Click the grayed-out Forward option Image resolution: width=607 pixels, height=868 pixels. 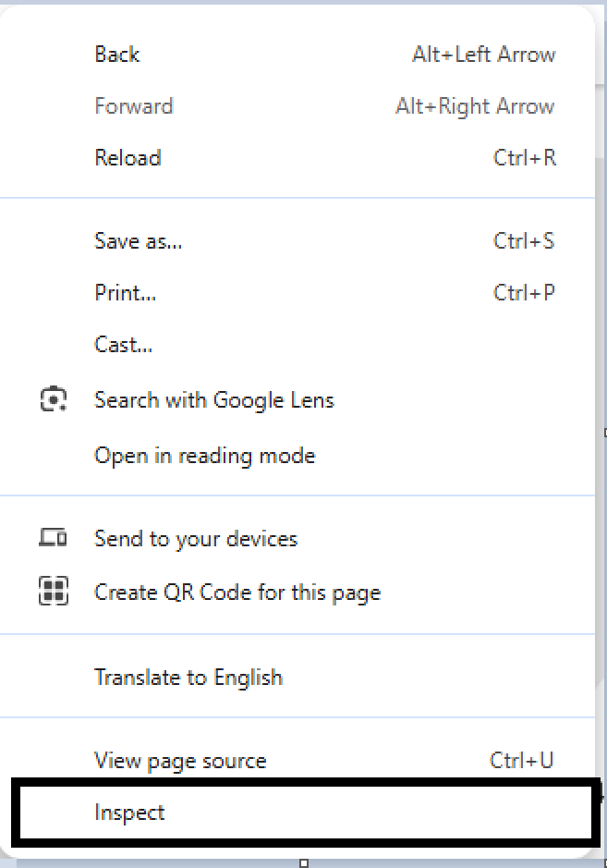(x=134, y=105)
